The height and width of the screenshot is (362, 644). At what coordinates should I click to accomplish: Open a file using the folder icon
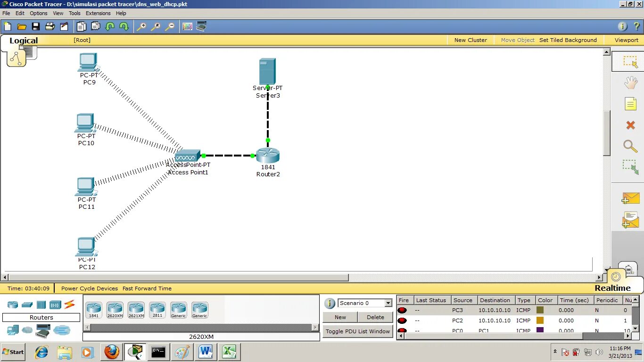(x=22, y=26)
